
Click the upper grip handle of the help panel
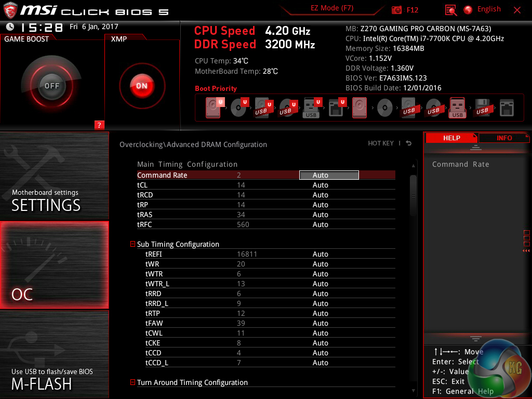475,147
